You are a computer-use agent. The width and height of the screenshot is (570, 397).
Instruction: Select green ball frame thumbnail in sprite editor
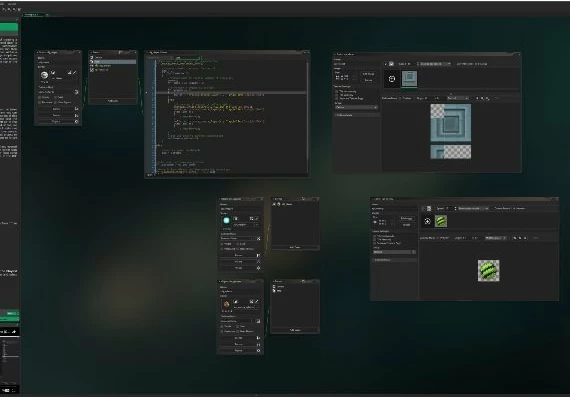coord(441,221)
